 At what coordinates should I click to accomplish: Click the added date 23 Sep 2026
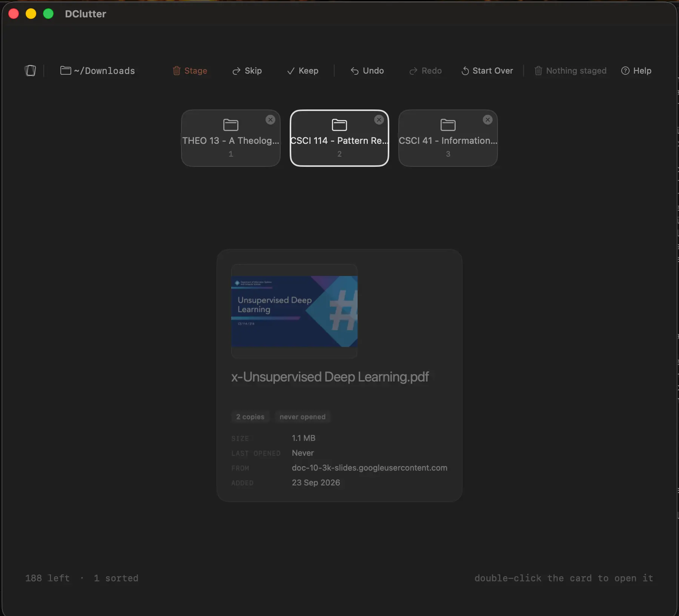[316, 482]
